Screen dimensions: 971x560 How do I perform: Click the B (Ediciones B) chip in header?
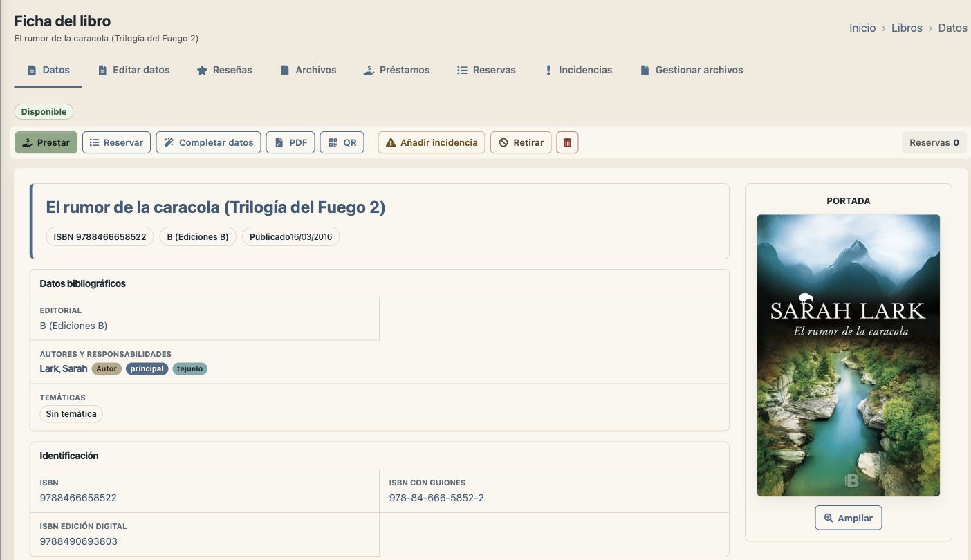point(198,236)
